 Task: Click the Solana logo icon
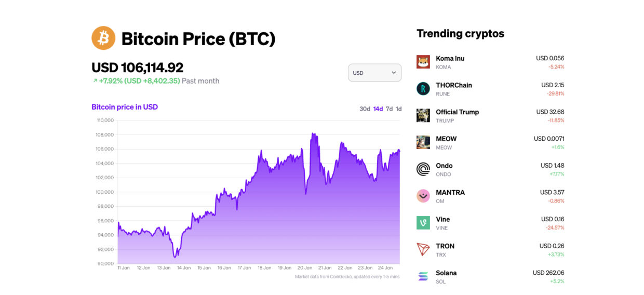pos(423,276)
